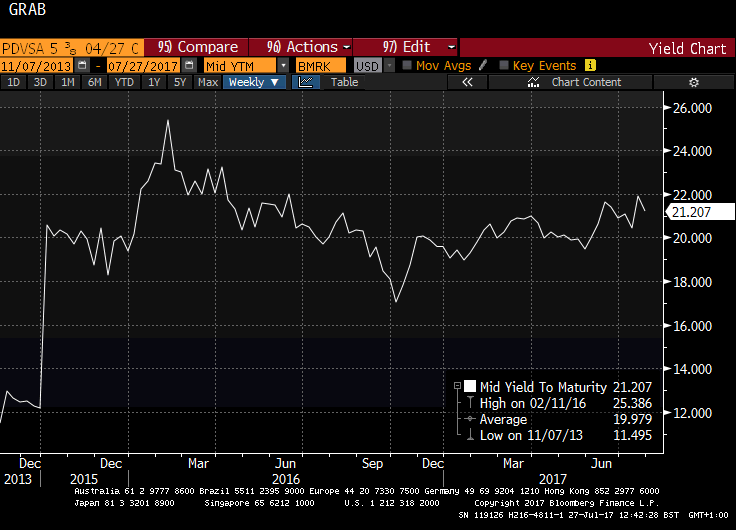Click the GRAB command text
The height and width of the screenshot is (530, 736).
click(x=27, y=9)
